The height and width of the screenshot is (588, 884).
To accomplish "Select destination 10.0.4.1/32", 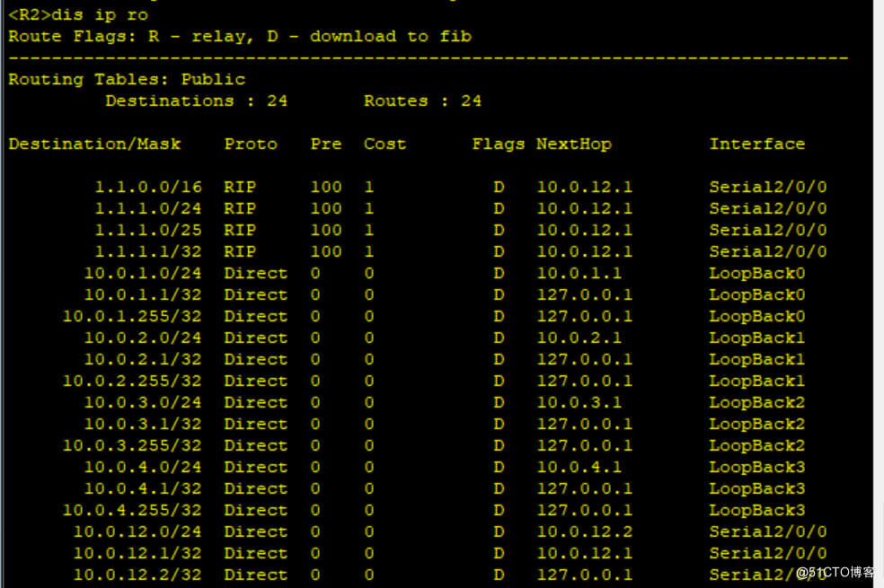I will coord(143,489).
